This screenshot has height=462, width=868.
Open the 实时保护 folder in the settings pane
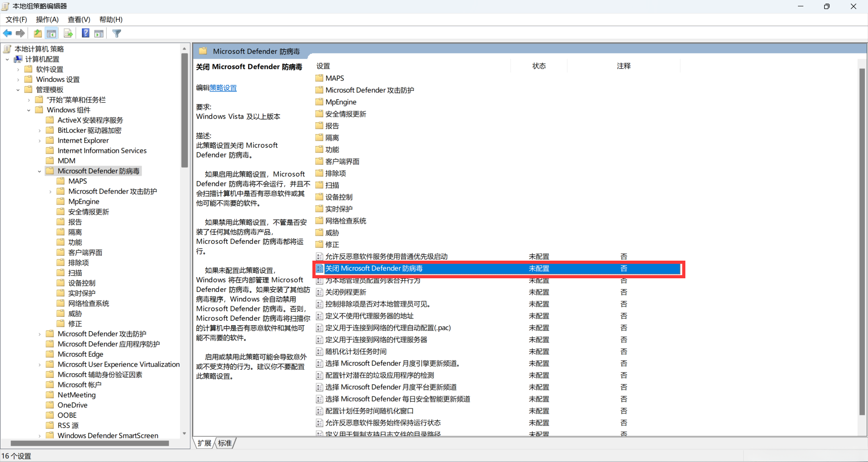tap(339, 209)
